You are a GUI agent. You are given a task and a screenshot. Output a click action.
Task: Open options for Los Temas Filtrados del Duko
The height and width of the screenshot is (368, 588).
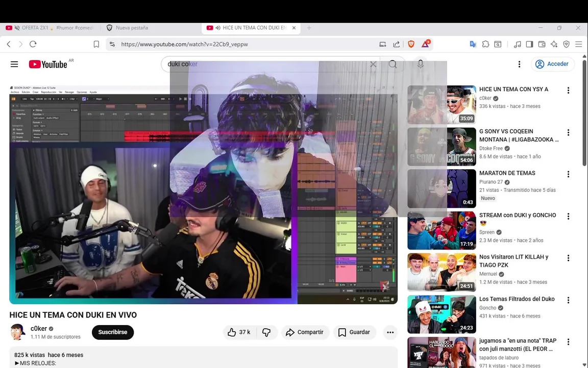568,300
